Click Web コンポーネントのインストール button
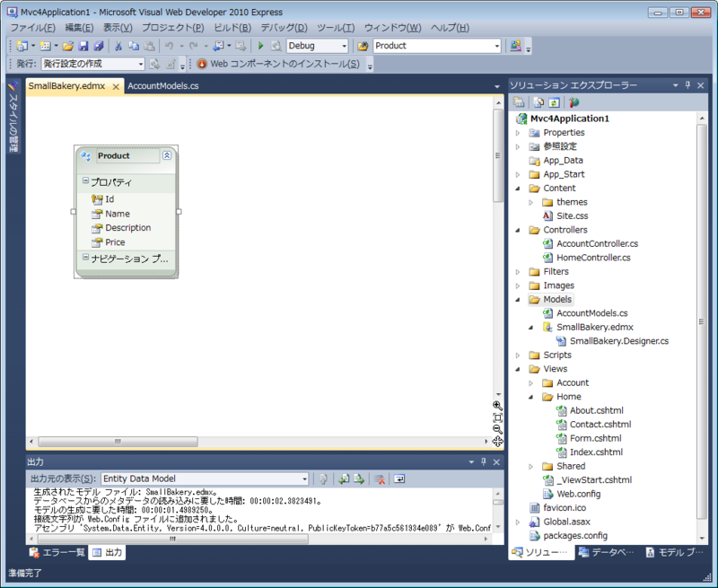The image size is (718, 588). (x=278, y=64)
